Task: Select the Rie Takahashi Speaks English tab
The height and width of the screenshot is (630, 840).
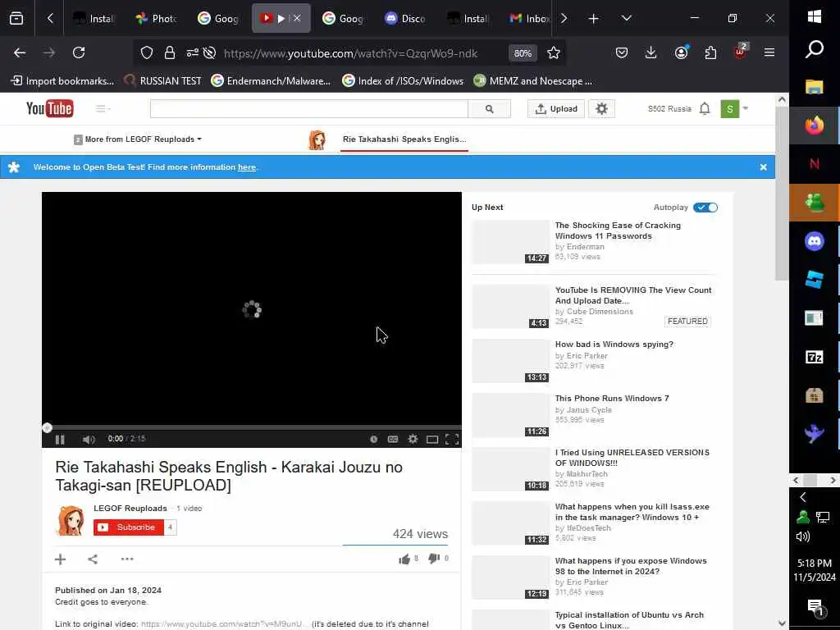Action: click(404, 139)
